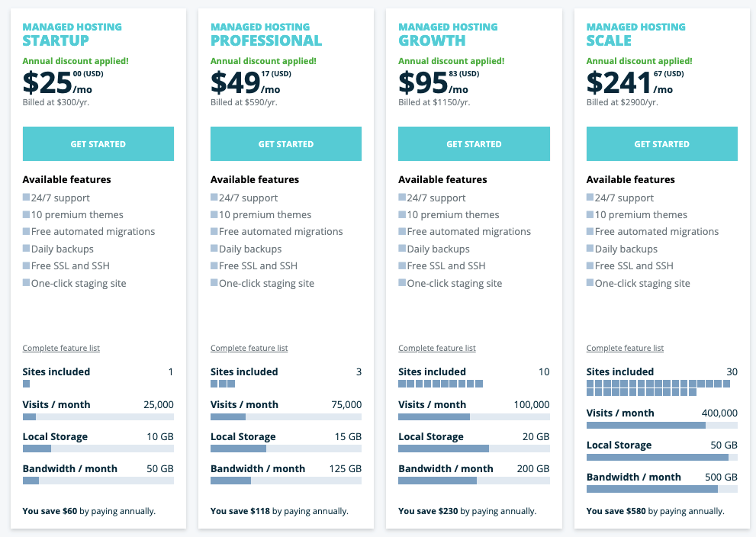Click GET STARTED on the Professional plan
756x537 pixels.
[285, 143]
